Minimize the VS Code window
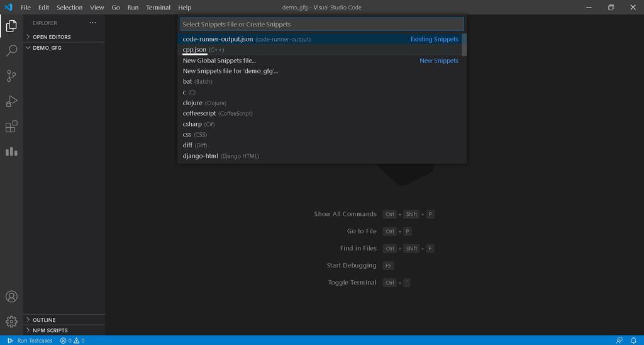Image resolution: width=644 pixels, height=345 pixels. 589,8
